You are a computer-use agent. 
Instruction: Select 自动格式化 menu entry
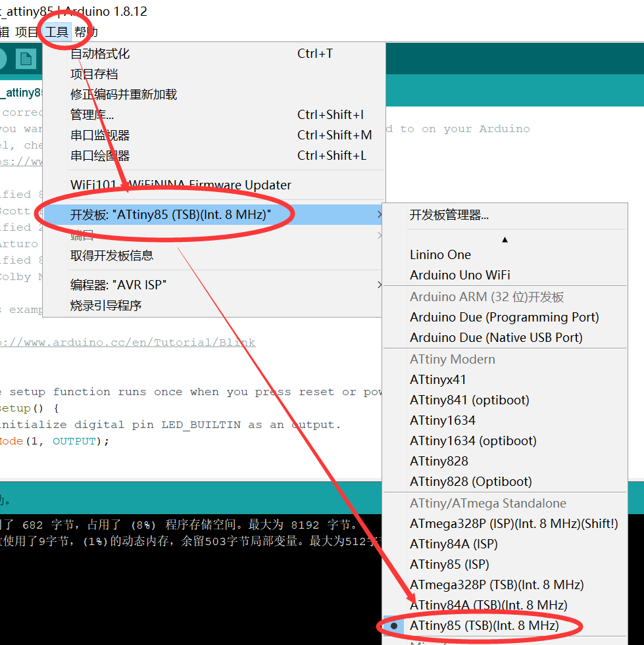(214, 53)
